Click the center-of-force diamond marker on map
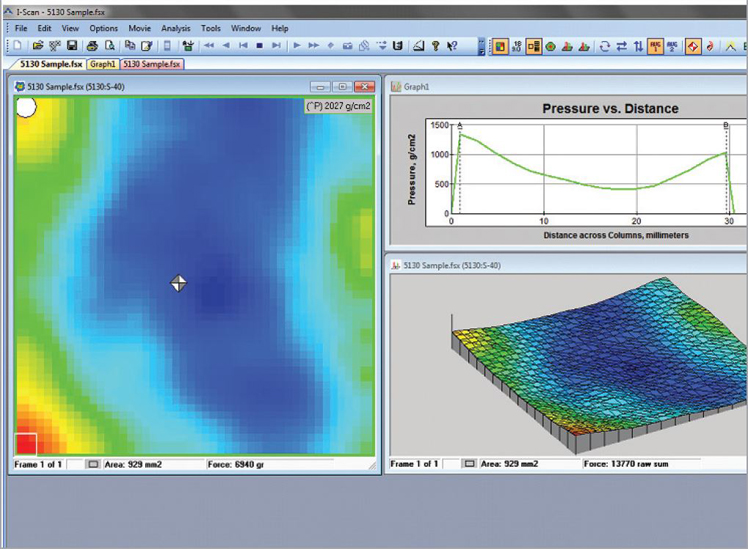This screenshot has width=748, height=549. (178, 283)
